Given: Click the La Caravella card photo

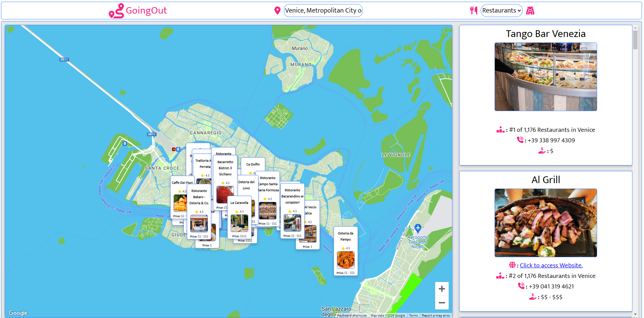Looking at the screenshot, I should (239, 223).
